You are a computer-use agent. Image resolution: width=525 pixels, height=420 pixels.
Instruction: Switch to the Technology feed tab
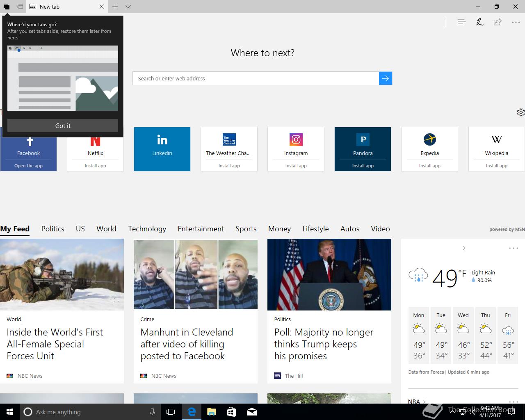(147, 229)
